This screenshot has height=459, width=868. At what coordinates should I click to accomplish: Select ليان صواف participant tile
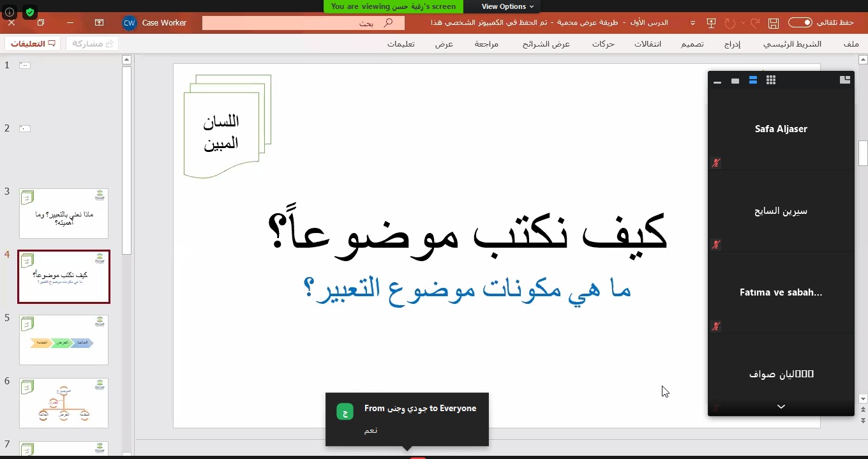[x=781, y=374]
